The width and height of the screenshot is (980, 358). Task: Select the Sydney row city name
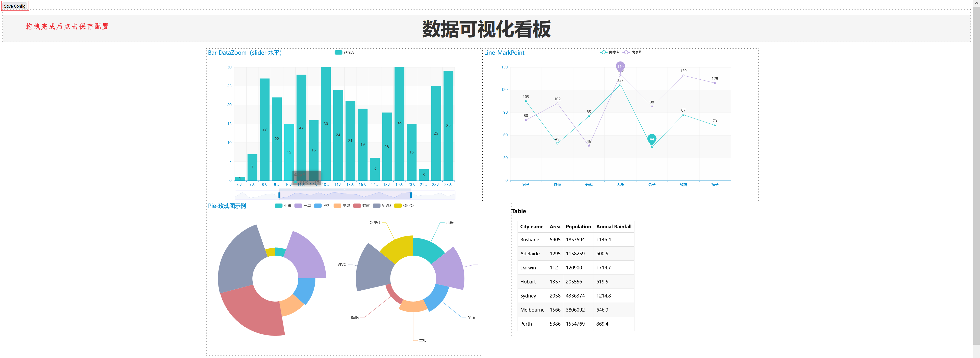coord(528,296)
